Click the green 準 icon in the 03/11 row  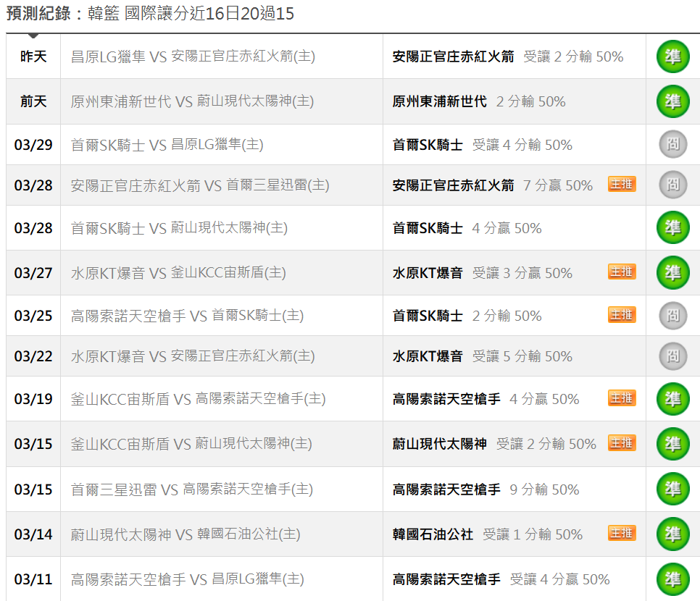tap(672, 579)
